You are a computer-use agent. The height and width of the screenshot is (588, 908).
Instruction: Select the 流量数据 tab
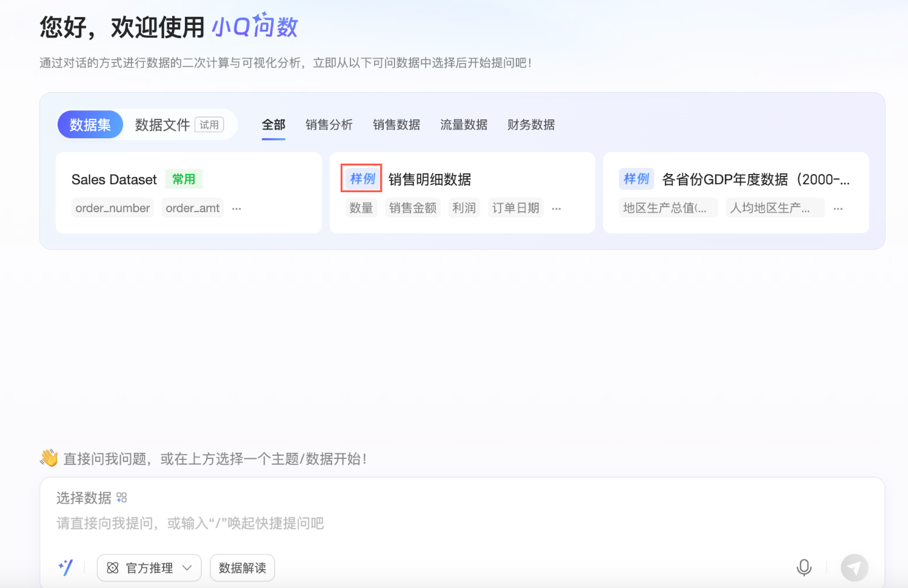(464, 125)
